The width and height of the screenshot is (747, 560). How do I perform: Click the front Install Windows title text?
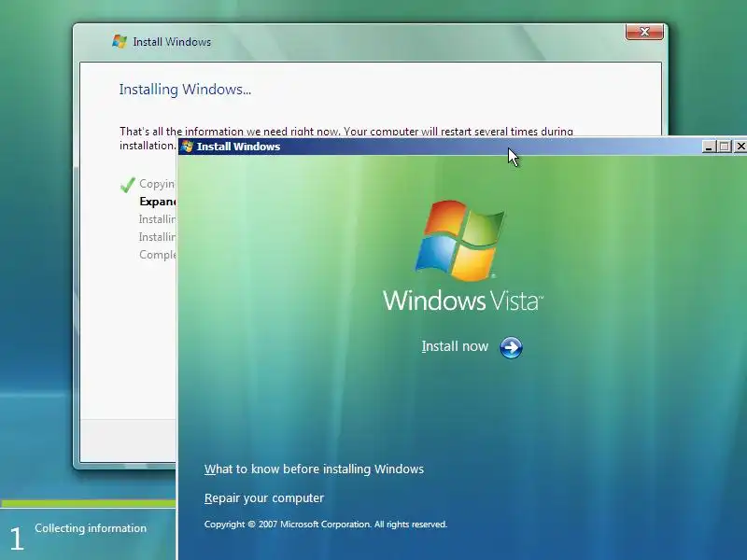coord(238,147)
